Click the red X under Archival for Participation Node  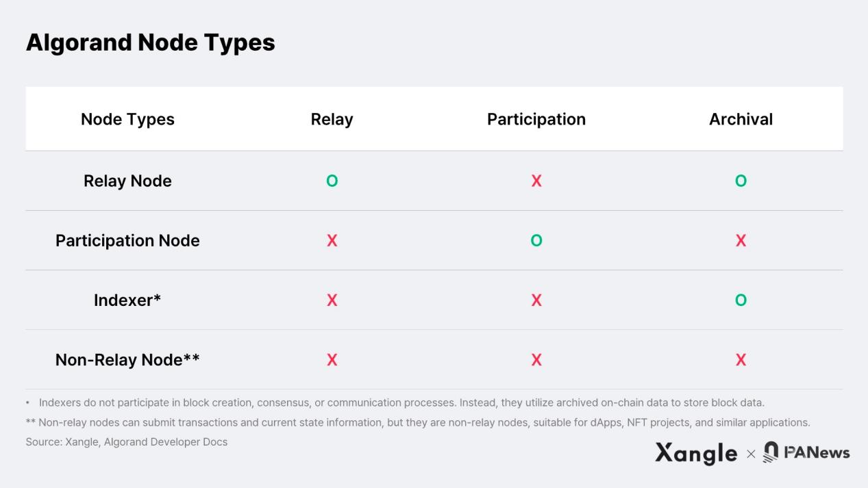pos(741,240)
